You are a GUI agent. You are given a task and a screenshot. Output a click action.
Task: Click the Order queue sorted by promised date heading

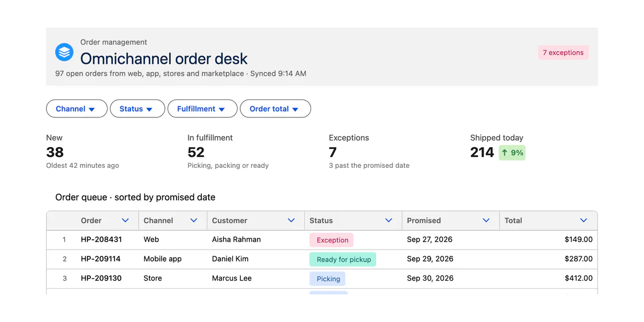click(x=135, y=197)
